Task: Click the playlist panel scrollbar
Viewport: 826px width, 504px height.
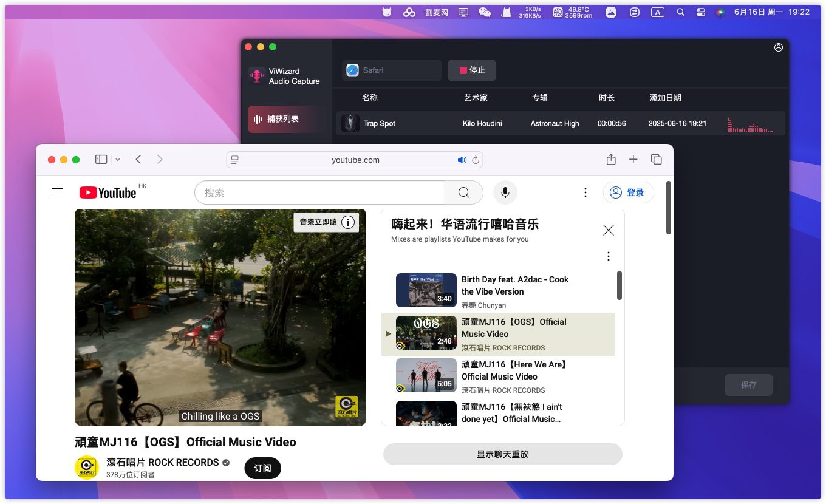Action: click(619, 285)
